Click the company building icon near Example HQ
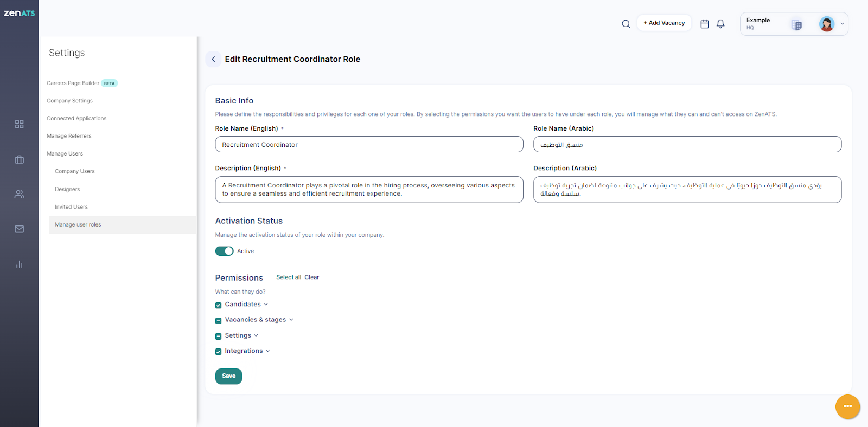This screenshot has height=427, width=868. click(796, 25)
